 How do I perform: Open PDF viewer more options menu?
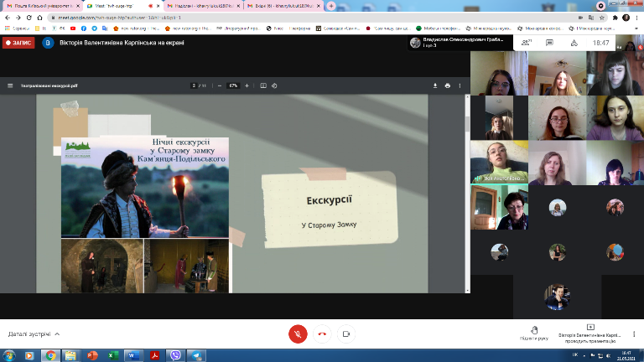460,85
